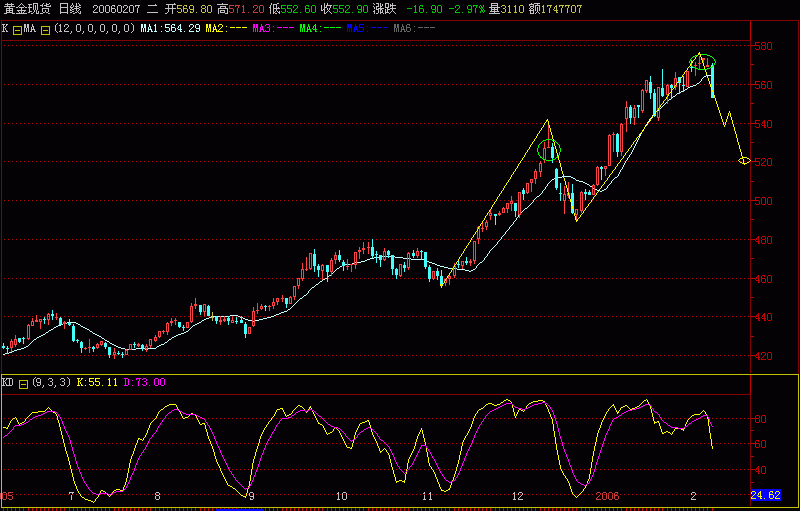The image size is (800, 511).
Task: Click the K:55.11 readout
Action: tap(97, 382)
